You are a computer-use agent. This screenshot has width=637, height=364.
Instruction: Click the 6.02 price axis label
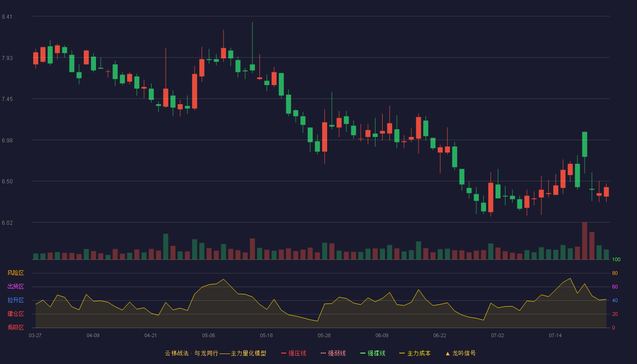[x=7, y=223]
